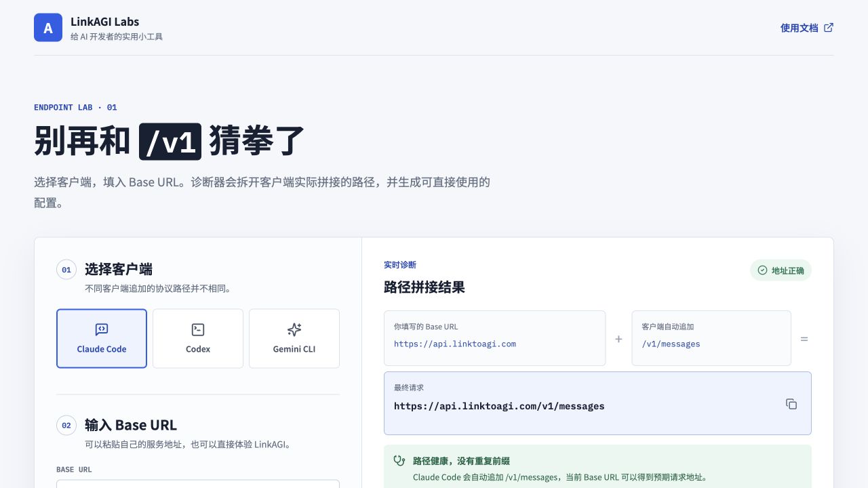
Task: Click the 实时诊断 label
Action: point(400,265)
